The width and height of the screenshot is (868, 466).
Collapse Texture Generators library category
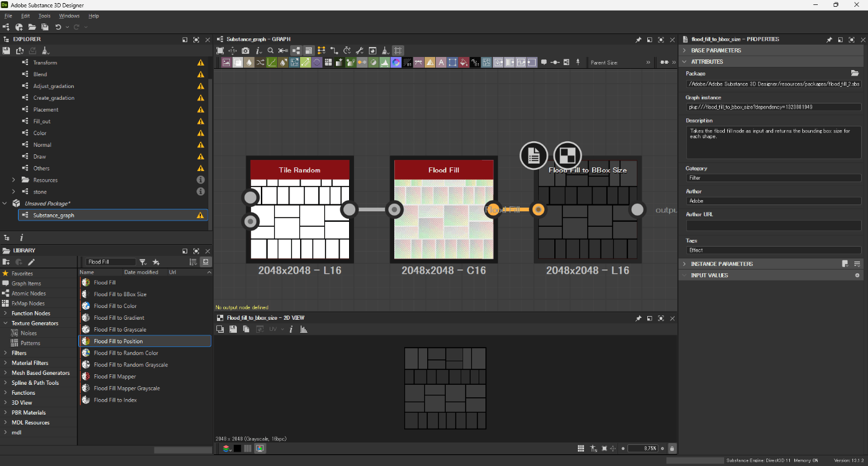[6, 323]
